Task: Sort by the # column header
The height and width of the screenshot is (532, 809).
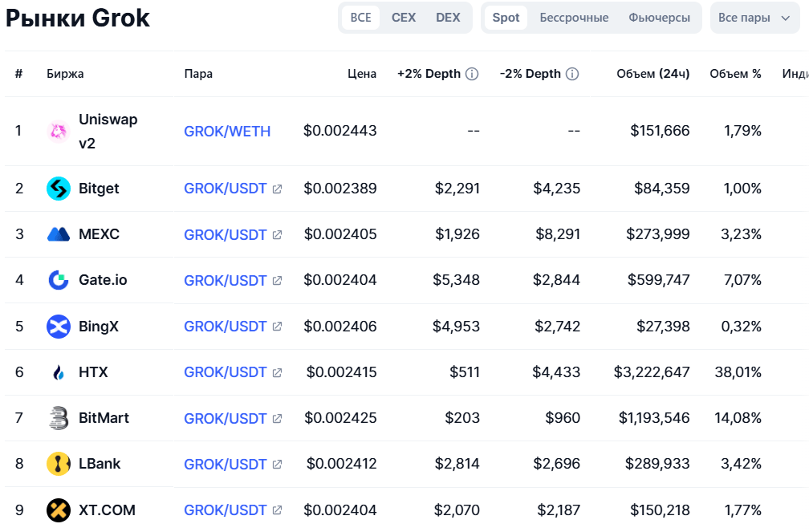Action: [19, 74]
